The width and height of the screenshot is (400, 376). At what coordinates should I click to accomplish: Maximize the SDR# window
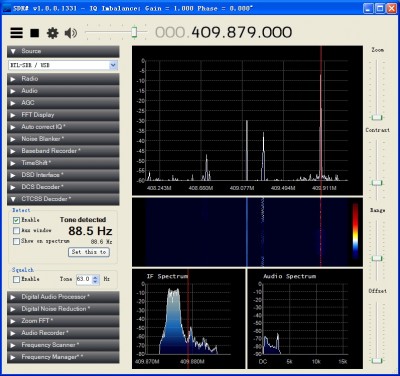pyautogui.click(x=380, y=8)
